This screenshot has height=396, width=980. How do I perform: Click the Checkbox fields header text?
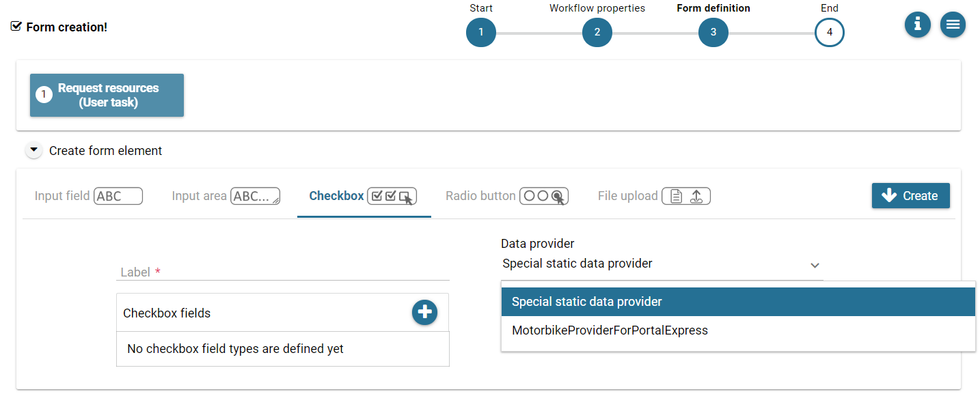[x=167, y=313]
